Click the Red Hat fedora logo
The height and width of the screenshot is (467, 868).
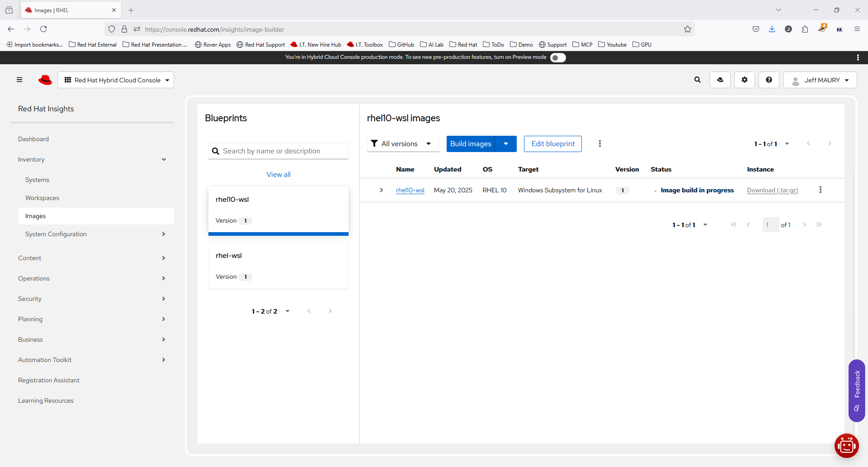[45, 80]
